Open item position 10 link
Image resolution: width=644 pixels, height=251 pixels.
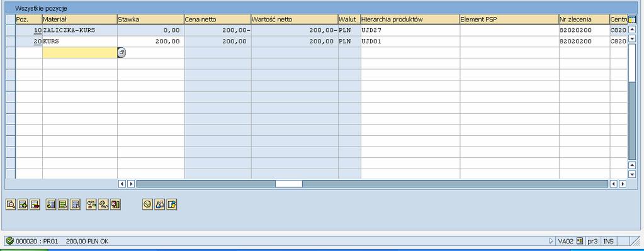pyautogui.click(x=38, y=30)
